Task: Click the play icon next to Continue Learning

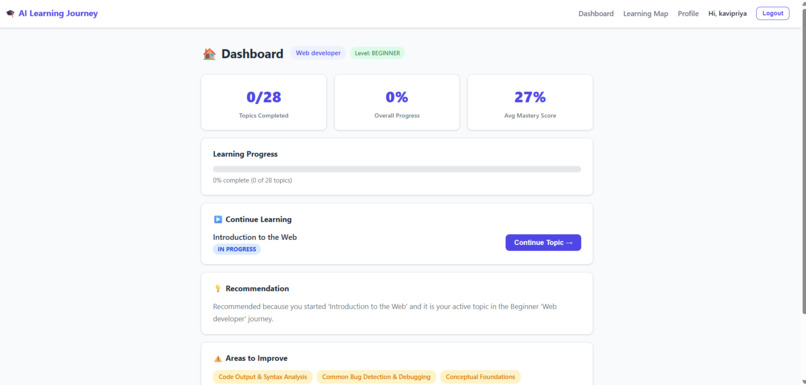Action: pos(217,219)
